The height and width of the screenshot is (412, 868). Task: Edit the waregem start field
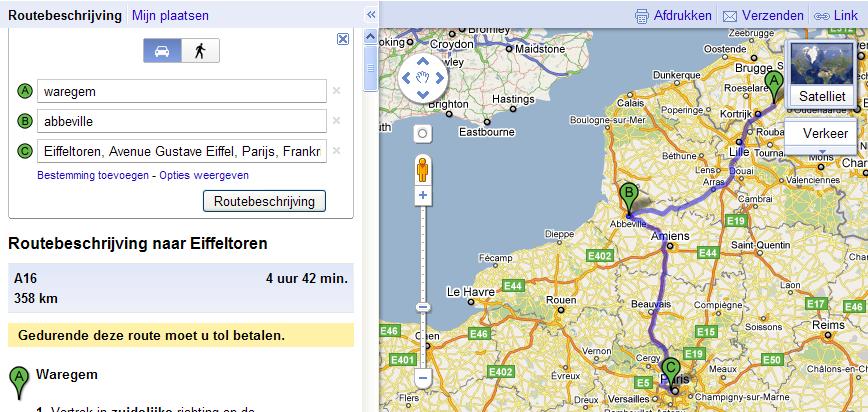point(182,91)
